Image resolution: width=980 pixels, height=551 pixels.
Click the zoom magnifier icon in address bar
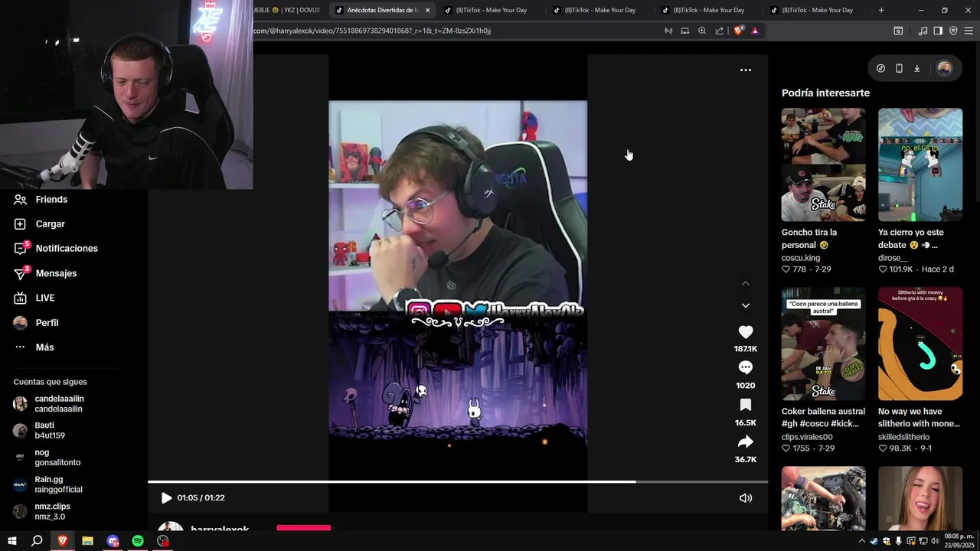702,31
